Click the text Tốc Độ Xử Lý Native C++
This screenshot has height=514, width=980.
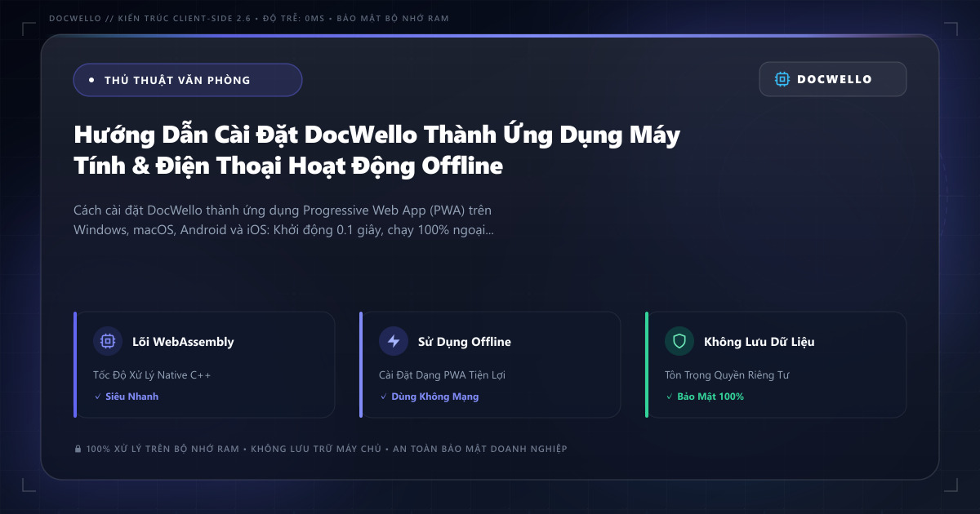point(152,375)
